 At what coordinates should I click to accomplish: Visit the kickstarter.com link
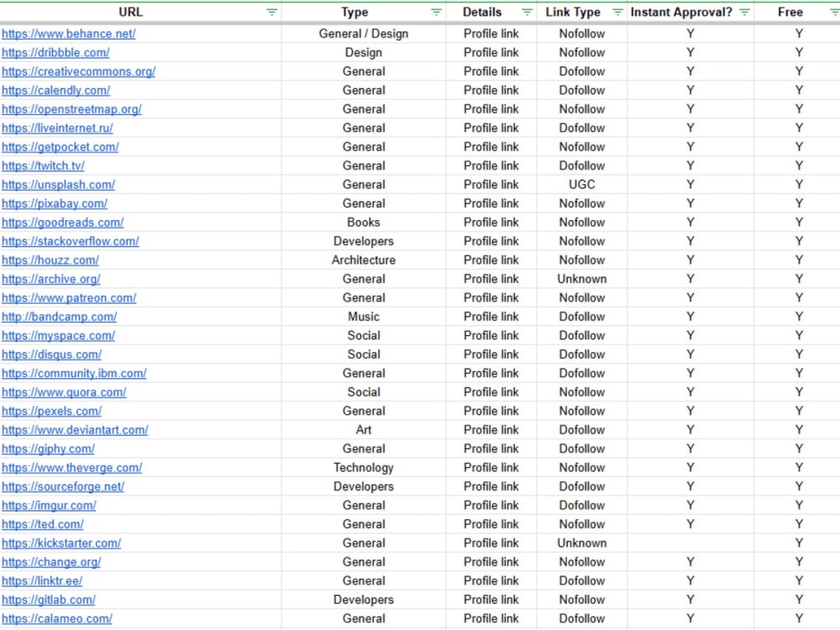(x=61, y=543)
